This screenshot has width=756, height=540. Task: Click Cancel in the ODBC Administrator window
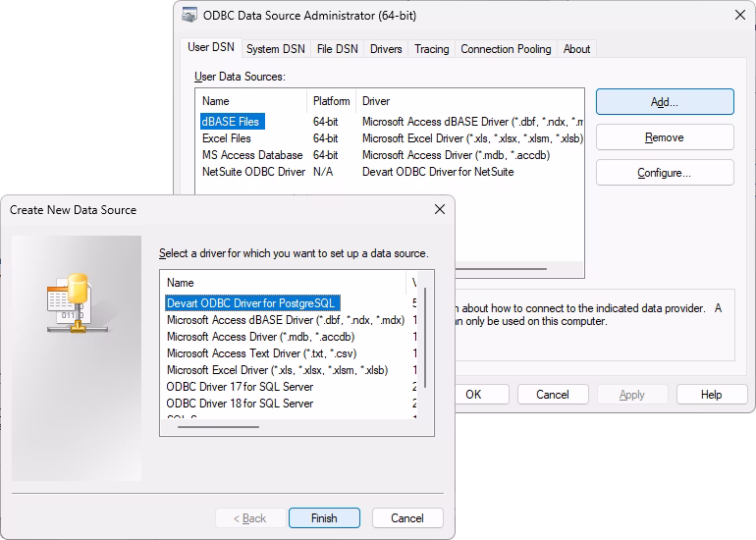[x=553, y=395]
